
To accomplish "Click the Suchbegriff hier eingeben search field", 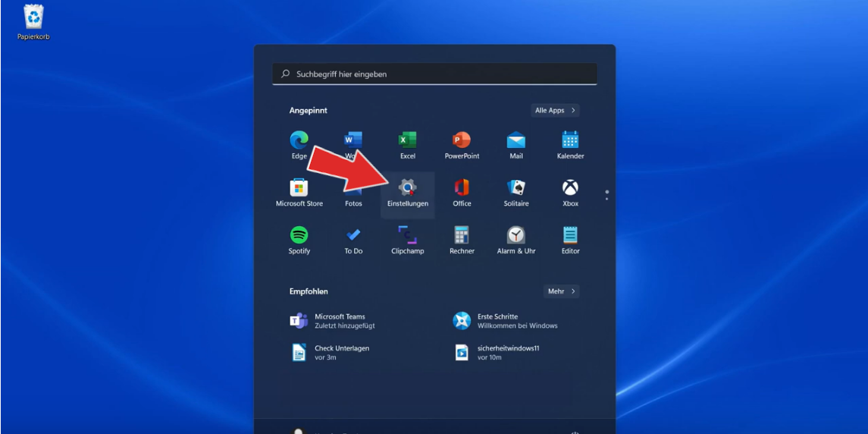I will (x=434, y=74).
